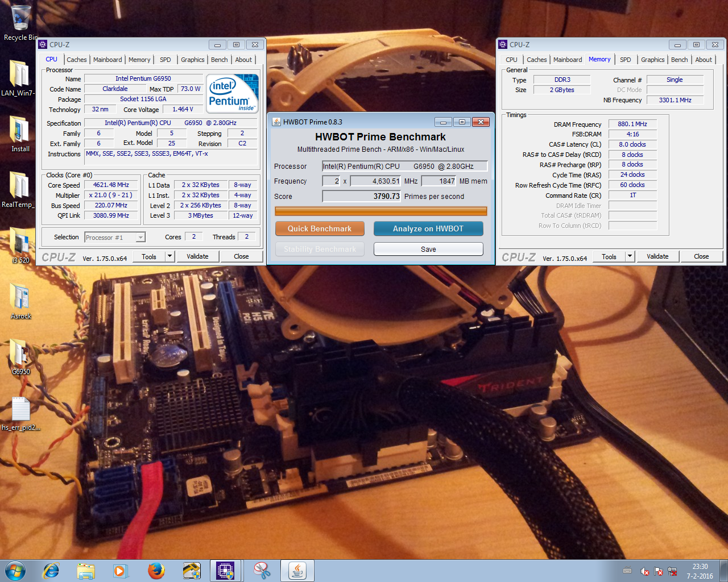Open Windows Explorer from the taskbar
The width and height of the screenshot is (728, 582).
(86, 571)
